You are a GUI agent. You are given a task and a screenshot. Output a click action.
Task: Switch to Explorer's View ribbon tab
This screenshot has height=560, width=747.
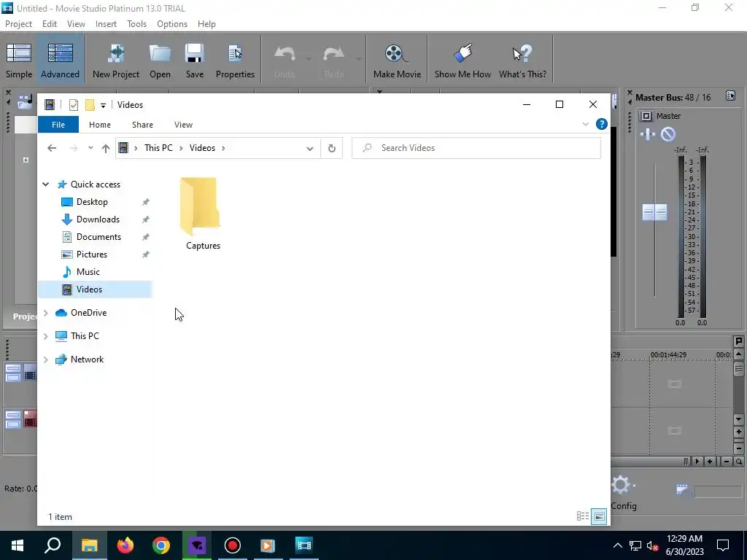pyautogui.click(x=183, y=125)
